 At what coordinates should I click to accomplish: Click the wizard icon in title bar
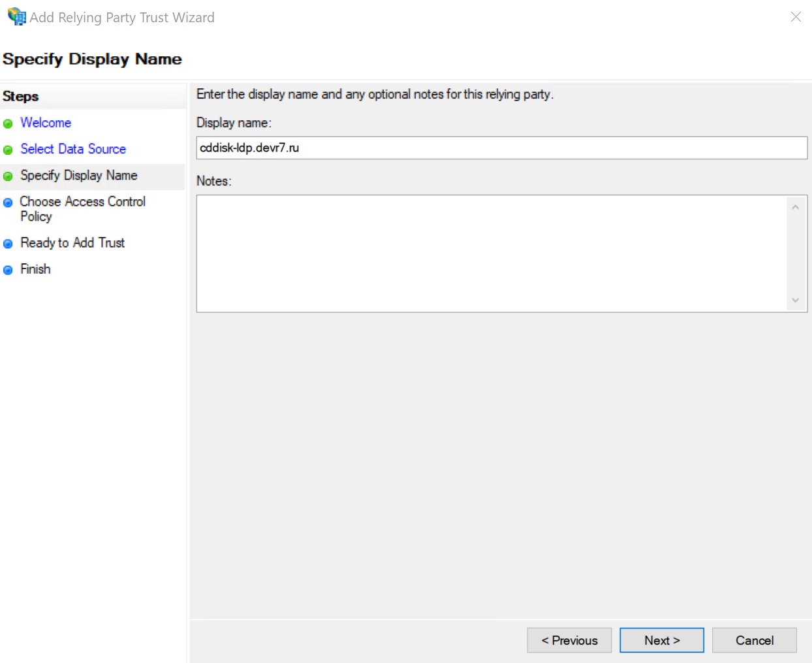pyautogui.click(x=16, y=17)
